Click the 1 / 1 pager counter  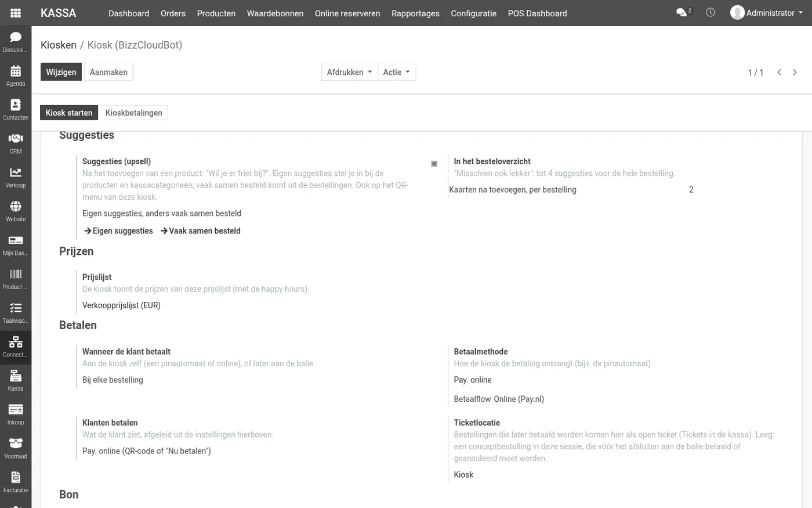755,73
